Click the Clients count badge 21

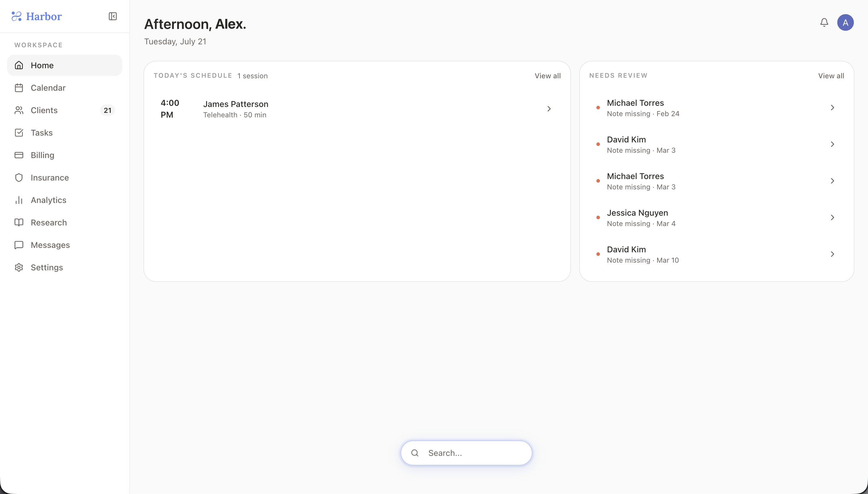pyautogui.click(x=107, y=110)
